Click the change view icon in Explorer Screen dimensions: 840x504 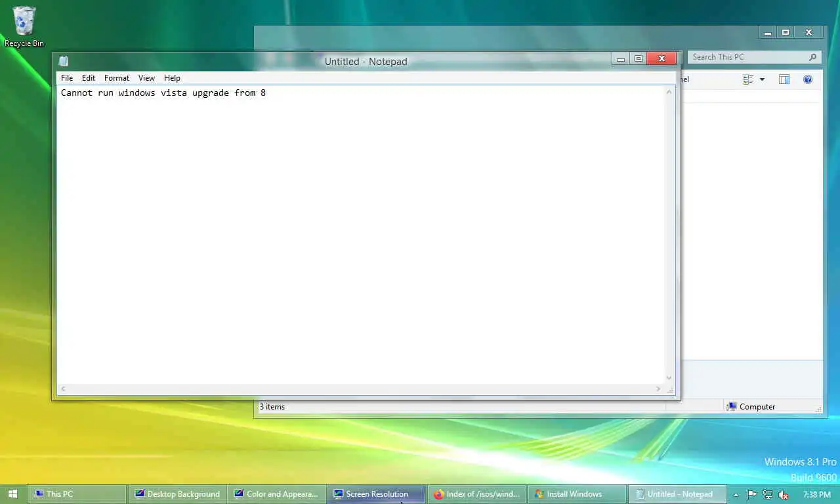pos(748,79)
